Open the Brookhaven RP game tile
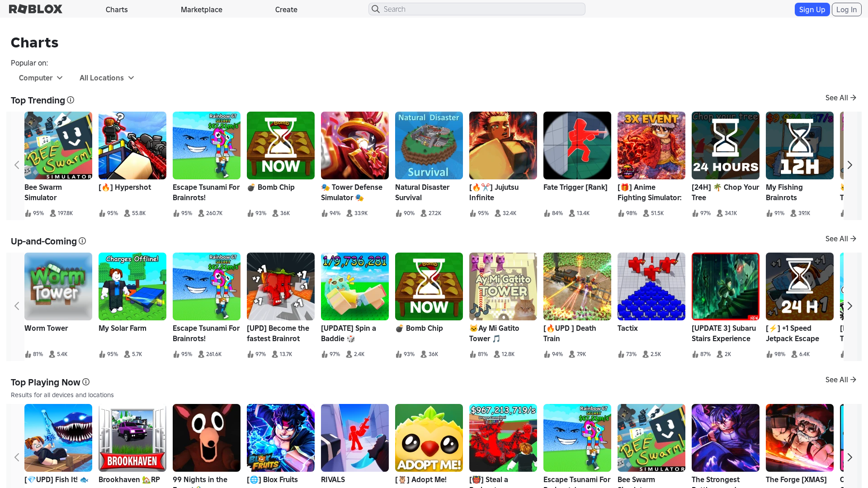Viewport: 868px width, 488px height. click(132, 437)
